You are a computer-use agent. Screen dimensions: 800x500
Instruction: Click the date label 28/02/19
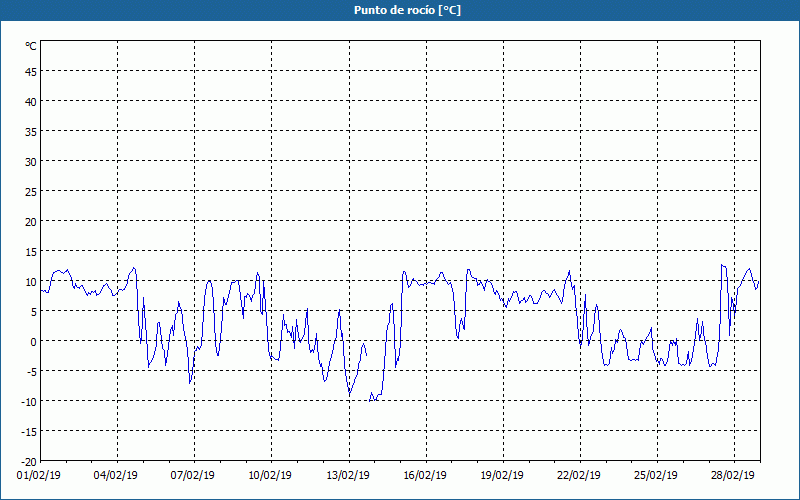coord(733,476)
